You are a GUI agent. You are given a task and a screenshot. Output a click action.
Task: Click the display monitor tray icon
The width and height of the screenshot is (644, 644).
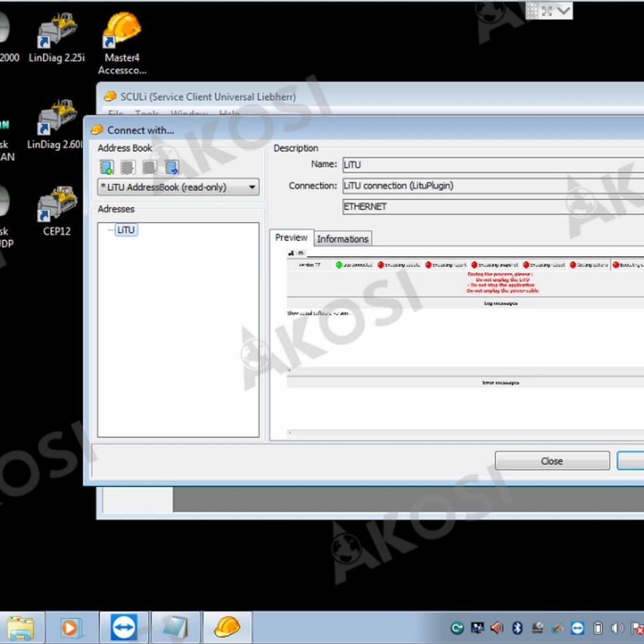tap(477, 628)
